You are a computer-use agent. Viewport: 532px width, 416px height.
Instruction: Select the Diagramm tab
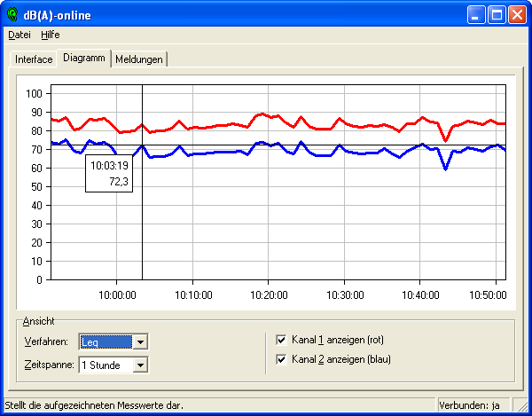[84, 58]
